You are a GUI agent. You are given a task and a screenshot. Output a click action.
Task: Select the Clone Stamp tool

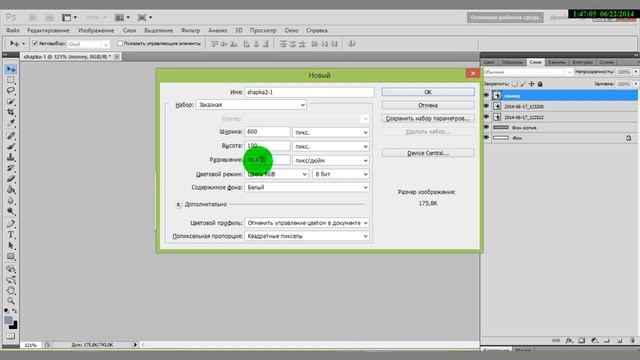pyautogui.click(x=11, y=157)
